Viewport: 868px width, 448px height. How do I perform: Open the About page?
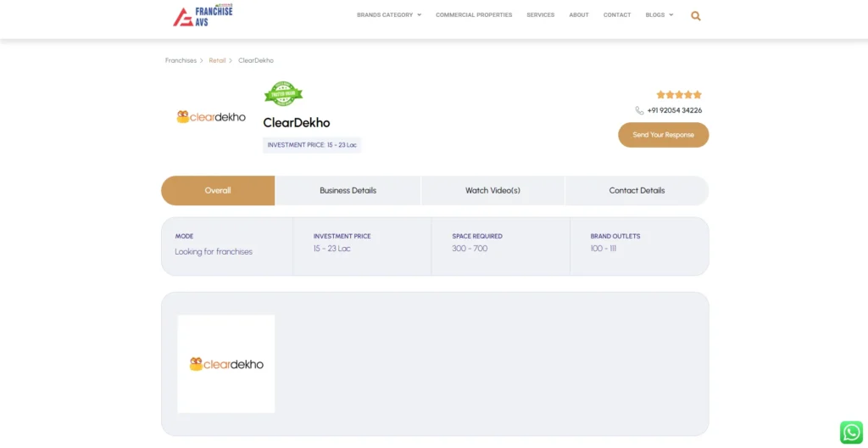(x=579, y=15)
